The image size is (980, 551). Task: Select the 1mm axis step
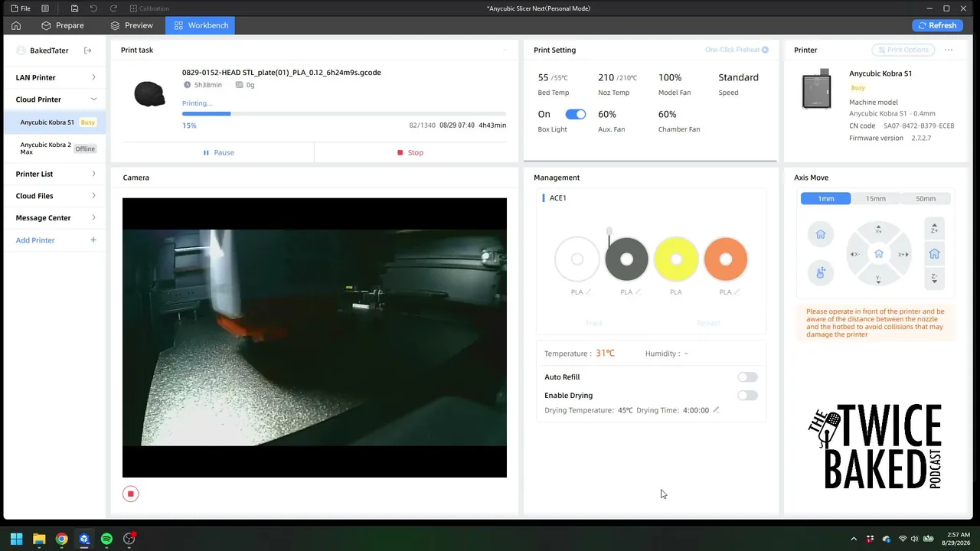(826, 198)
